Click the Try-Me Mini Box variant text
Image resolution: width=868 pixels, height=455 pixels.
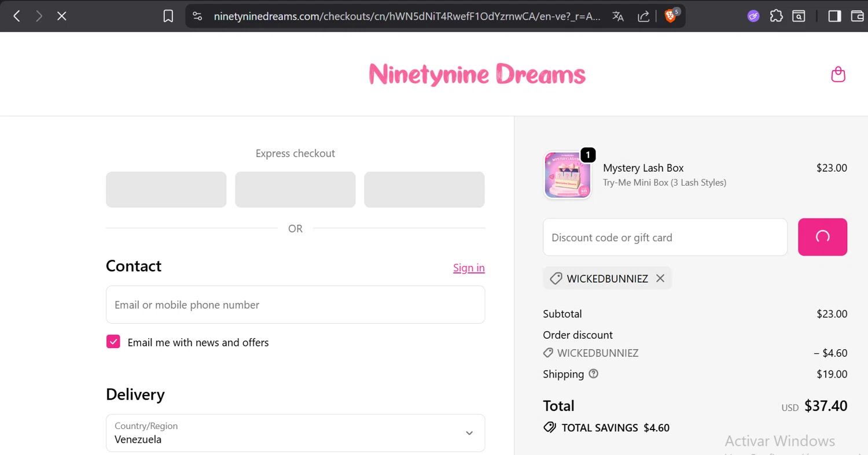pyautogui.click(x=664, y=183)
